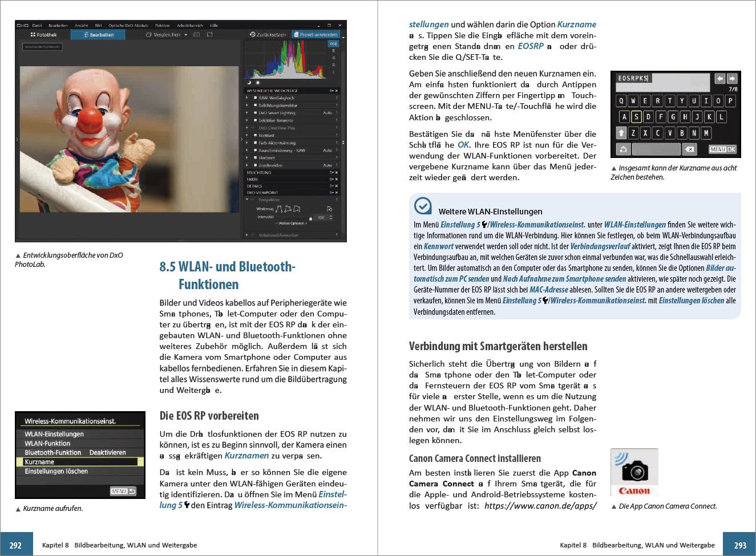Expand the Selektive Tonwerte tool

point(247,120)
